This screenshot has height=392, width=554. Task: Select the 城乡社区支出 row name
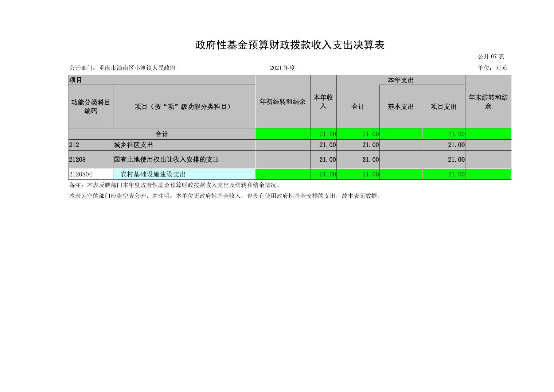point(184,145)
